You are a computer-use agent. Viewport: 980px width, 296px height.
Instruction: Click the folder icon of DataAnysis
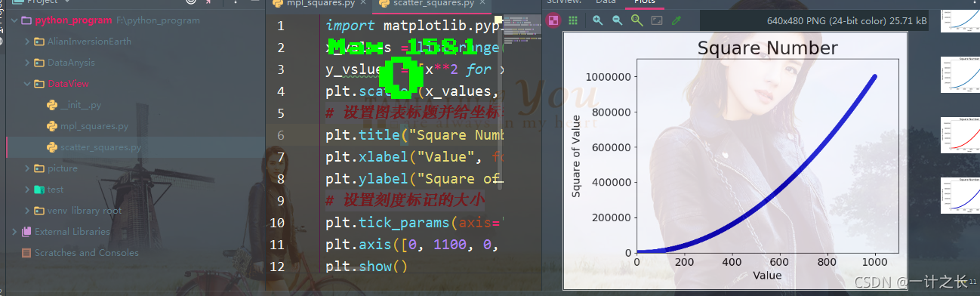tap(39, 63)
